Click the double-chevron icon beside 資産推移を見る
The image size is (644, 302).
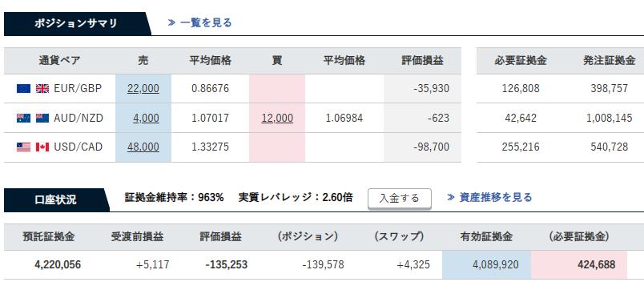pos(451,197)
